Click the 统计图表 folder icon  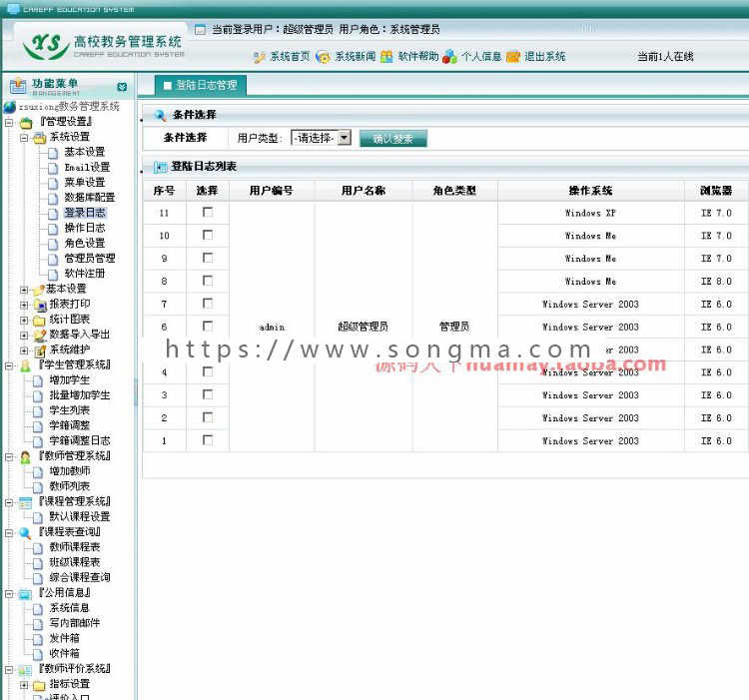point(39,320)
